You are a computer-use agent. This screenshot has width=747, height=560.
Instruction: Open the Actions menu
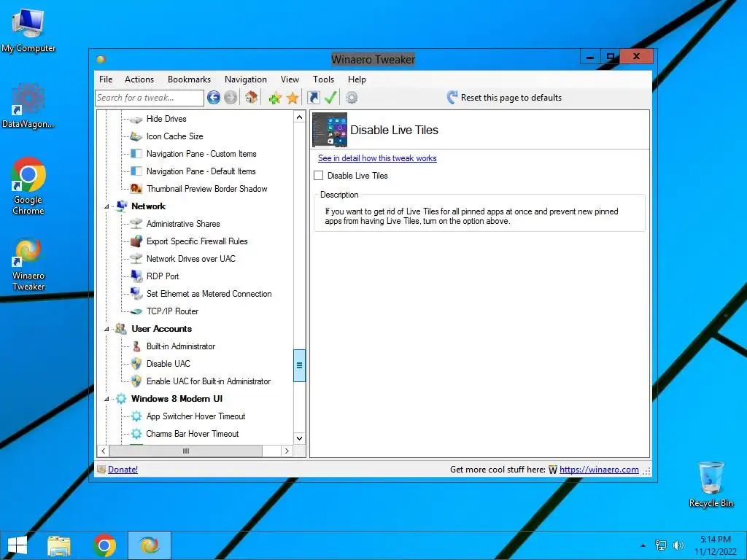(x=139, y=79)
